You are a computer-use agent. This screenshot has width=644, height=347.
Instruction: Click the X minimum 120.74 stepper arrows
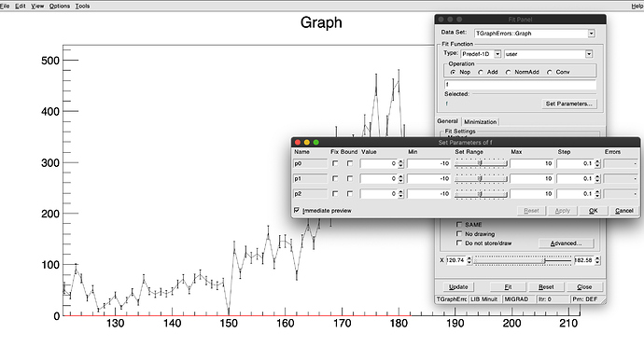tap(469, 260)
